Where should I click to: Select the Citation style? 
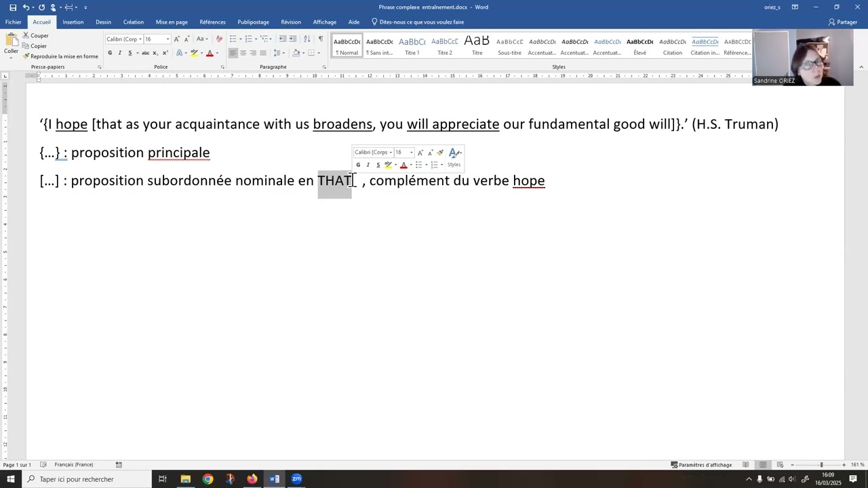click(x=673, y=45)
